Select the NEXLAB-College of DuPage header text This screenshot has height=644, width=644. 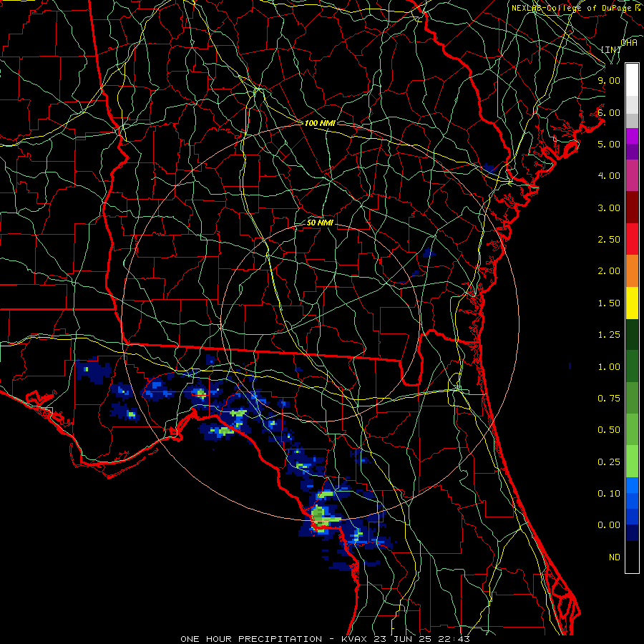576,8
